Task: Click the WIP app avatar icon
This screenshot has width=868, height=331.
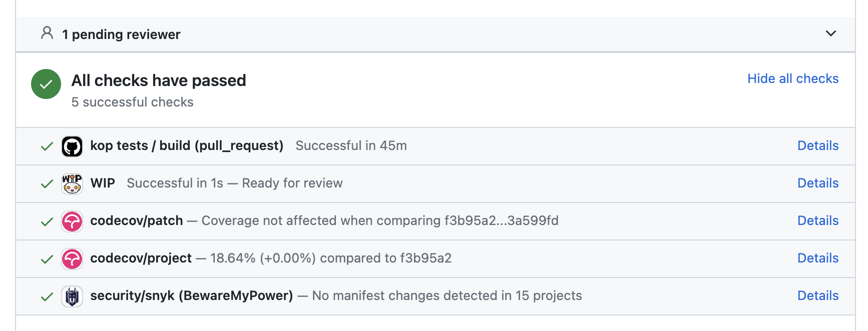Action: [x=72, y=183]
